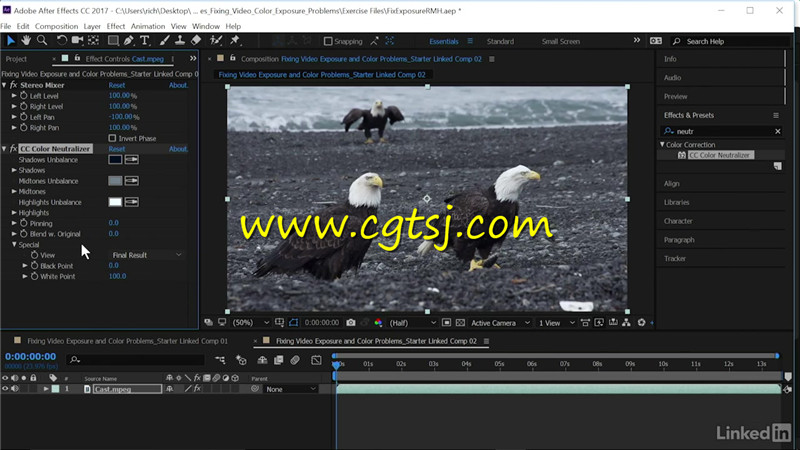This screenshot has width=800, height=450.
Task: Open About for CC Color Neutralizer
Action: [179, 149]
